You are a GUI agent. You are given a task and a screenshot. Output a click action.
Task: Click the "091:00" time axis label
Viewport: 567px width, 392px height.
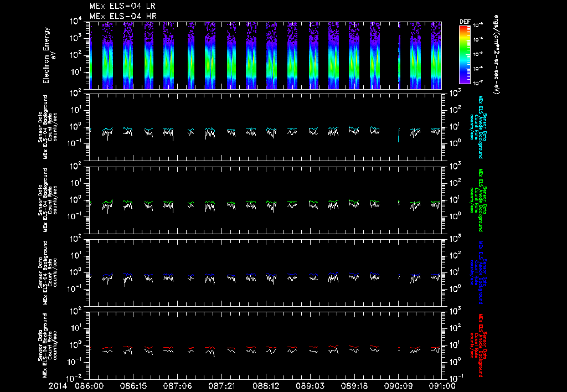click(442, 386)
